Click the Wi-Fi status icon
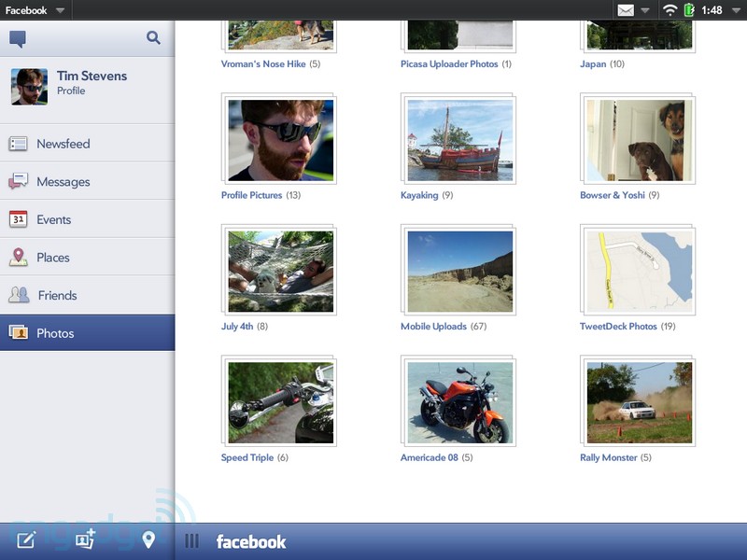 (x=669, y=10)
